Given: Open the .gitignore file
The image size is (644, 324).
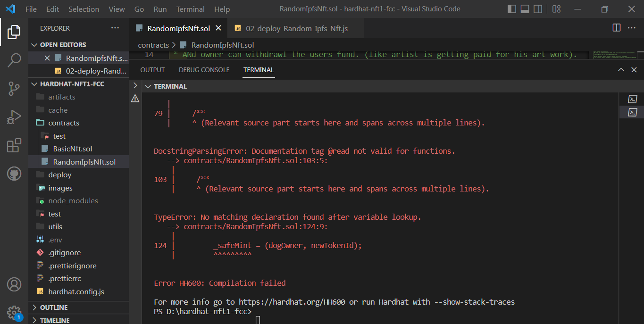Looking at the screenshot, I should click(64, 253).
